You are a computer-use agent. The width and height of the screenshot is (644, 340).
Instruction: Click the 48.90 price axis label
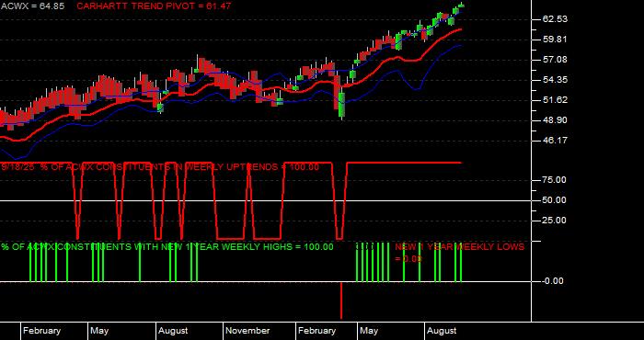pyautogui.click(x=556, y=120)
